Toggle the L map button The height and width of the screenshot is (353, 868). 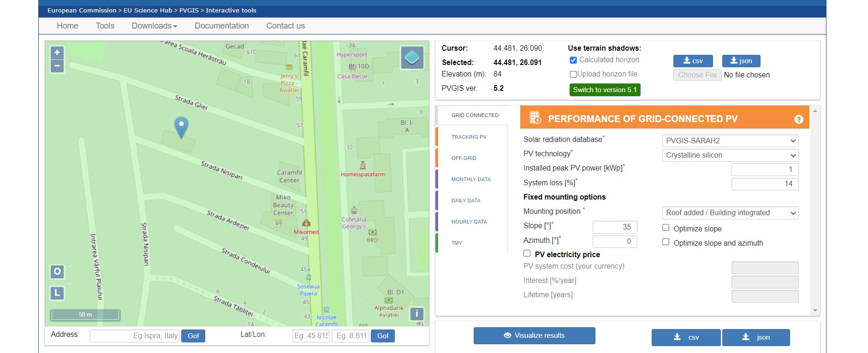coord(57,293)
